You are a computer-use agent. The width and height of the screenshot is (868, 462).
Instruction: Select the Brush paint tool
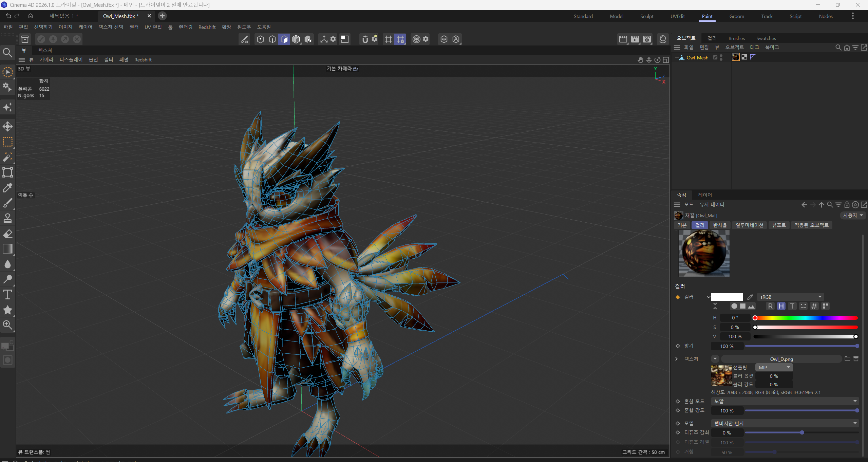pos(7,203)
